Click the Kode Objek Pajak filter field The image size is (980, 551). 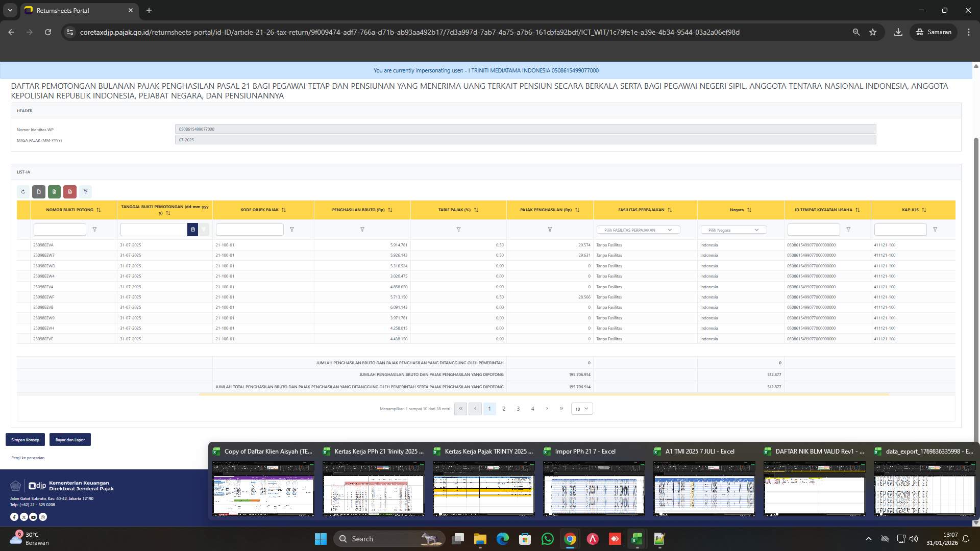point(250,230)
